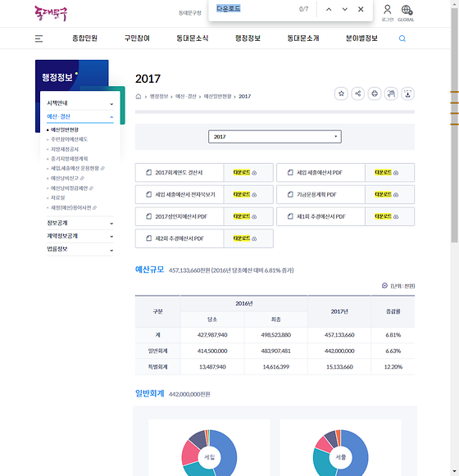Click the 442,000,000 table cell

[339, 351]
